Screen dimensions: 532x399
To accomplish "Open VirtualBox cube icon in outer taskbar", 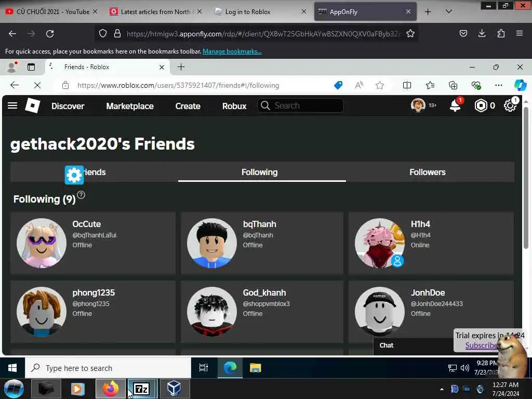I will [x=174, y=389].
